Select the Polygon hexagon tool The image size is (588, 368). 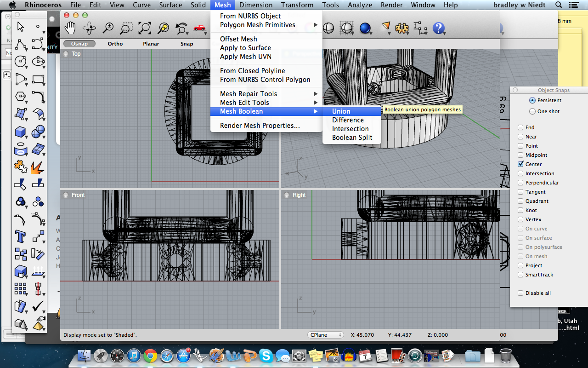(x=21, y=97)
